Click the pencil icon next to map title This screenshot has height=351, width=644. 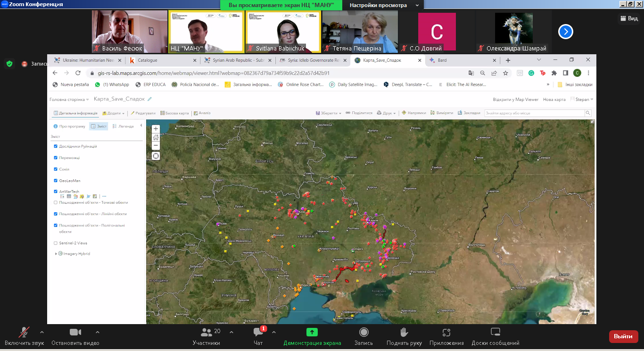coord(150,99)
